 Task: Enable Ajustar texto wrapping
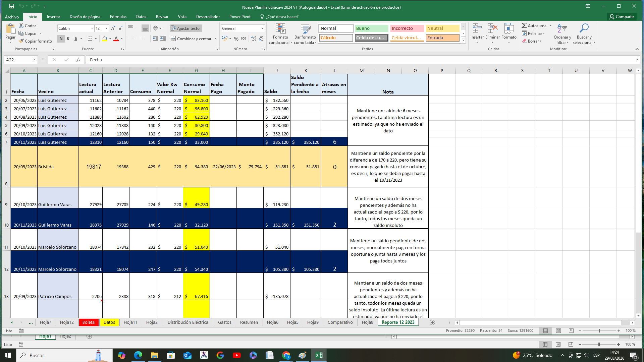tap(185, 28)
